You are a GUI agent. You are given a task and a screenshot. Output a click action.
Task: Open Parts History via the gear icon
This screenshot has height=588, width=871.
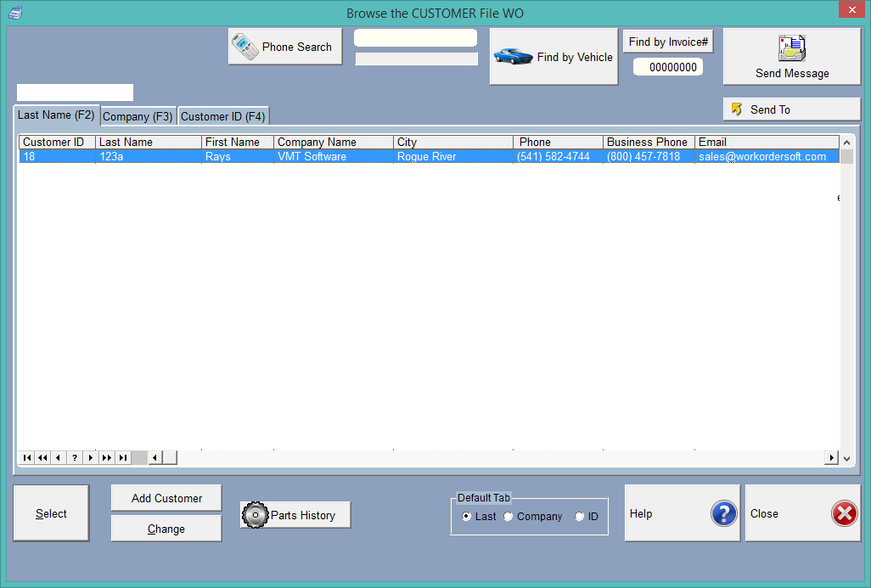click(x=255, y=515)
